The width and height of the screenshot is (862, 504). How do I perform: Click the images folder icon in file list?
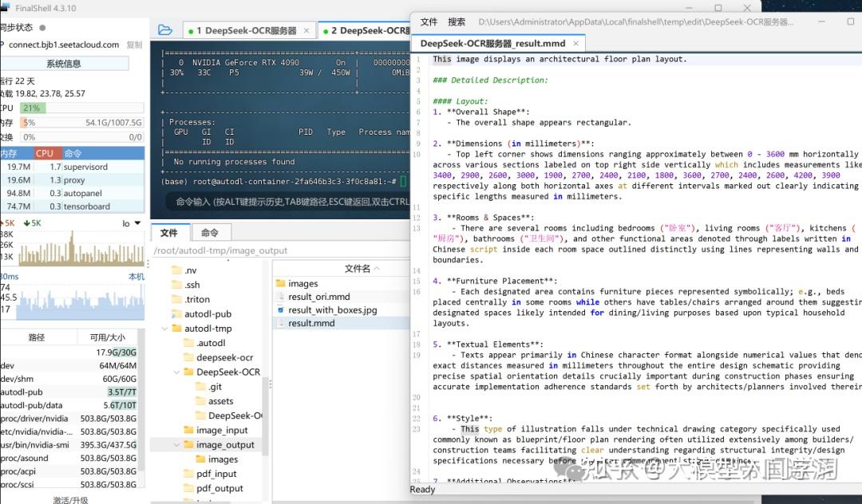[x=281, y=283]
